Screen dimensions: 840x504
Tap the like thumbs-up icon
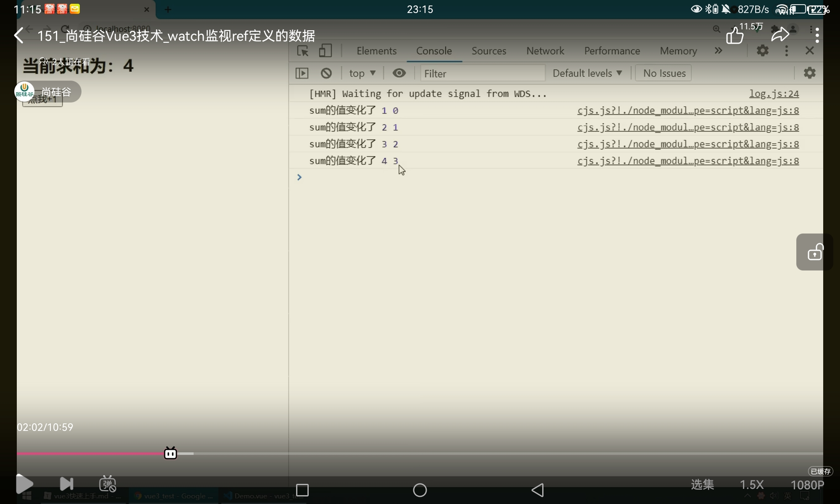[735, 36]
